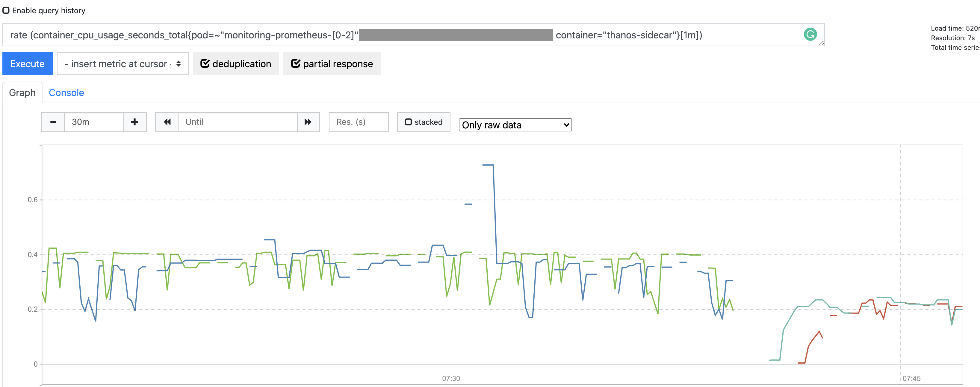
Task: Execute the PromQL query
Action: pyautogui.click(x=27, y=64)
